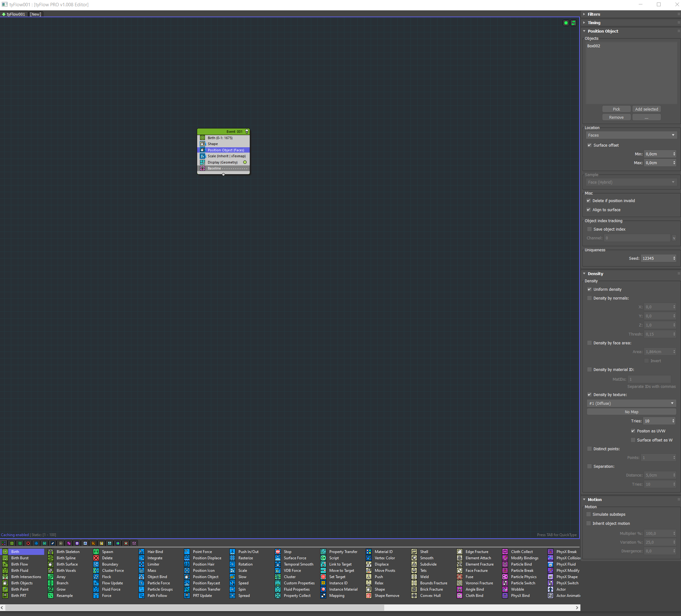Click the Delete operator red X icon
This screenshot has height=616, width=681.
[96, 558]
